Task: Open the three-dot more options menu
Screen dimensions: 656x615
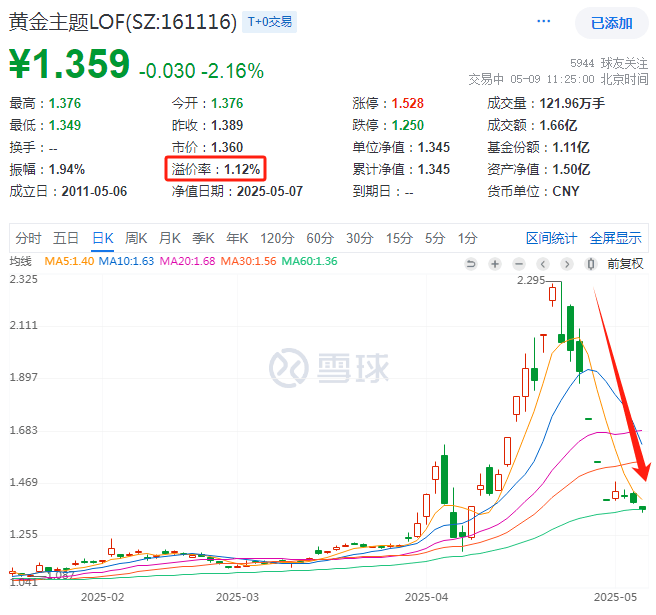Action: 543,21
